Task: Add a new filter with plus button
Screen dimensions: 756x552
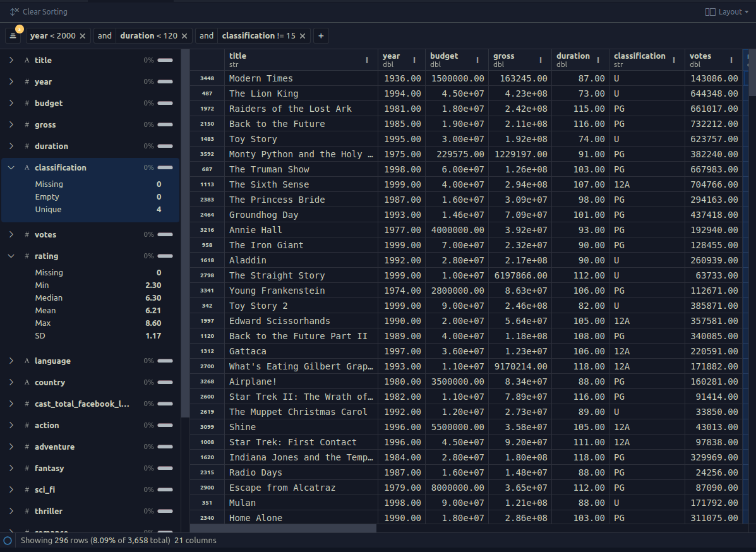Action: coord(321,36)
